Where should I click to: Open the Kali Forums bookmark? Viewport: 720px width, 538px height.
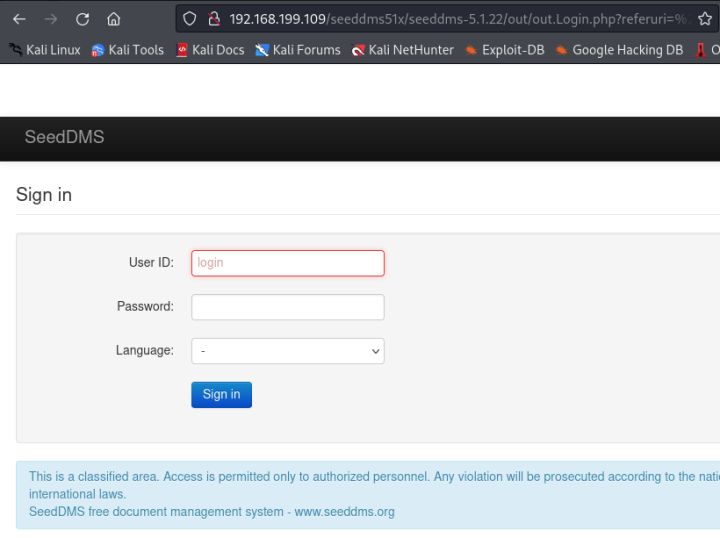click(298, 50)
